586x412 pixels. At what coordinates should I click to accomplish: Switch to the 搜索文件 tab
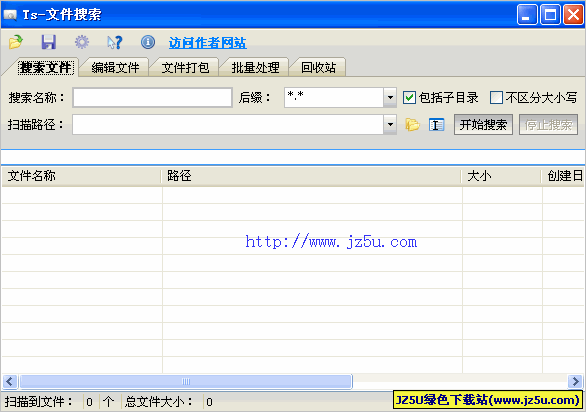46,68
